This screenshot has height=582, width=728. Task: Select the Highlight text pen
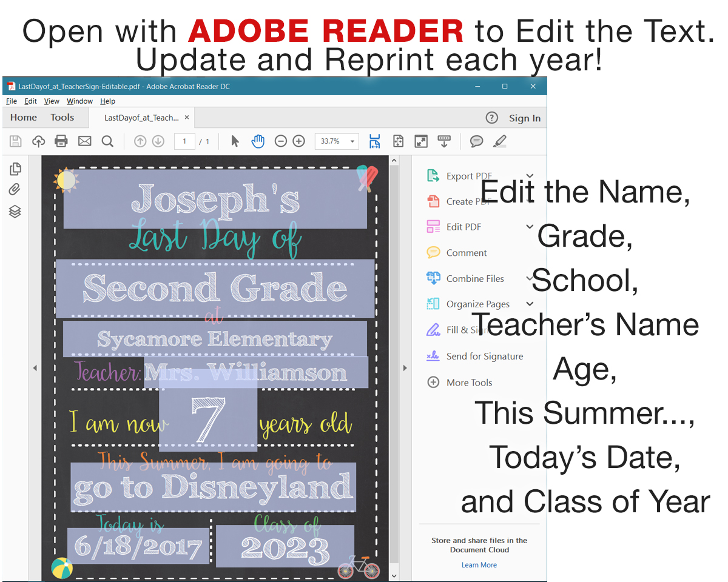tap(499, 141)
